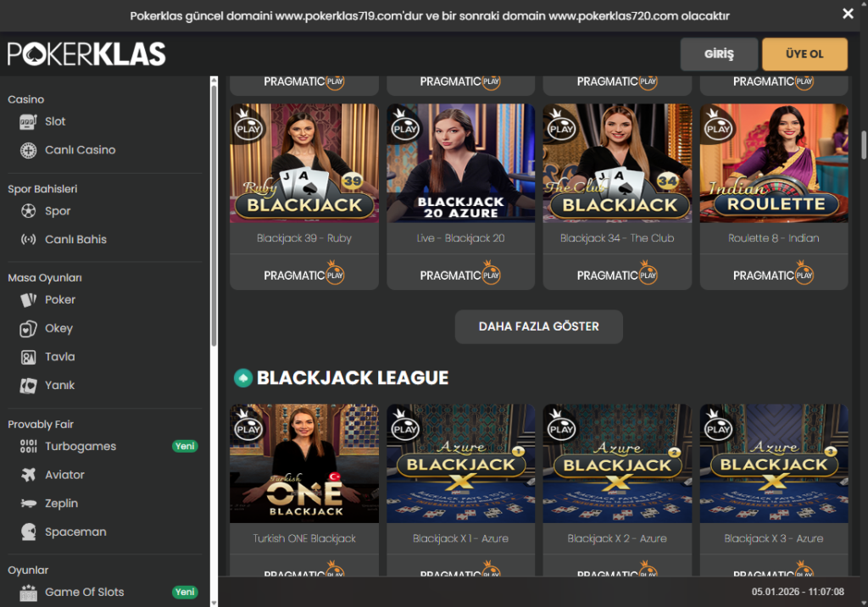Show more games with DAHA FAZLA GÖSTER

(x=538, y=326)
